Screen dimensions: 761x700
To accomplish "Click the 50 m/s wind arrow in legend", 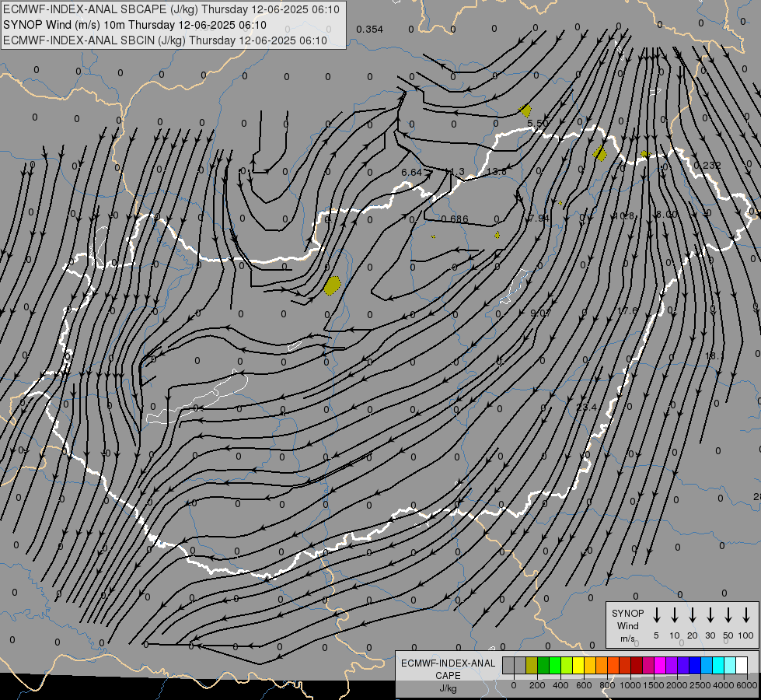I will coord(728,615).
